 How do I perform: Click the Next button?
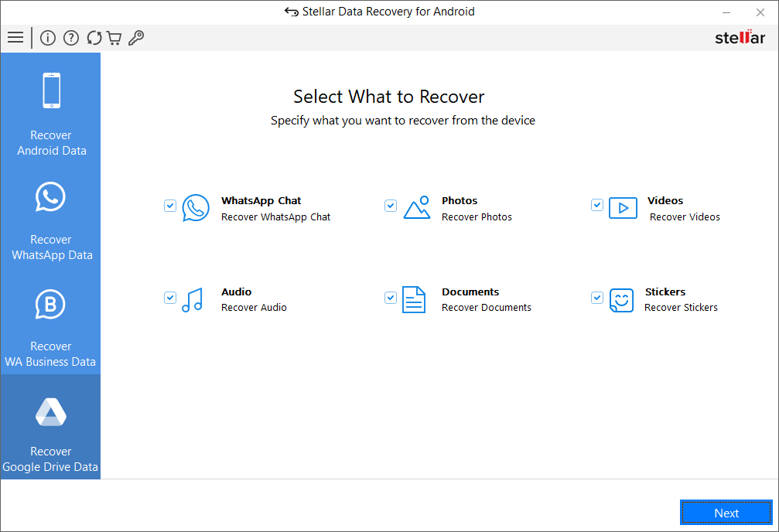[x=726, y=513]
